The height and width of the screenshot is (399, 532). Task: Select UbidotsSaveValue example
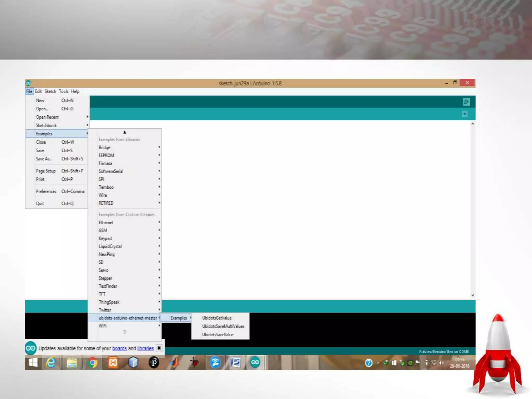pos(218,335)
